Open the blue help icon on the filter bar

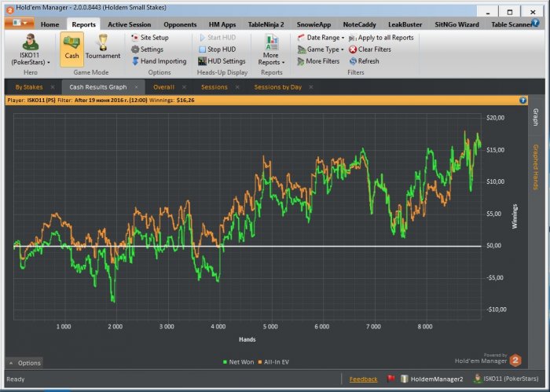[x=522, y=101]
